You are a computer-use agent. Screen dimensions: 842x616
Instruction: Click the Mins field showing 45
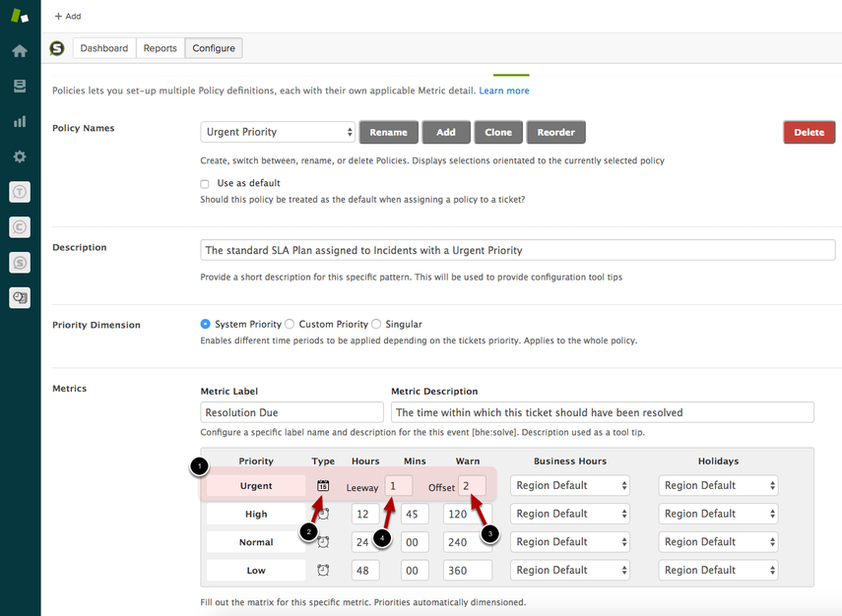point(415,514)
